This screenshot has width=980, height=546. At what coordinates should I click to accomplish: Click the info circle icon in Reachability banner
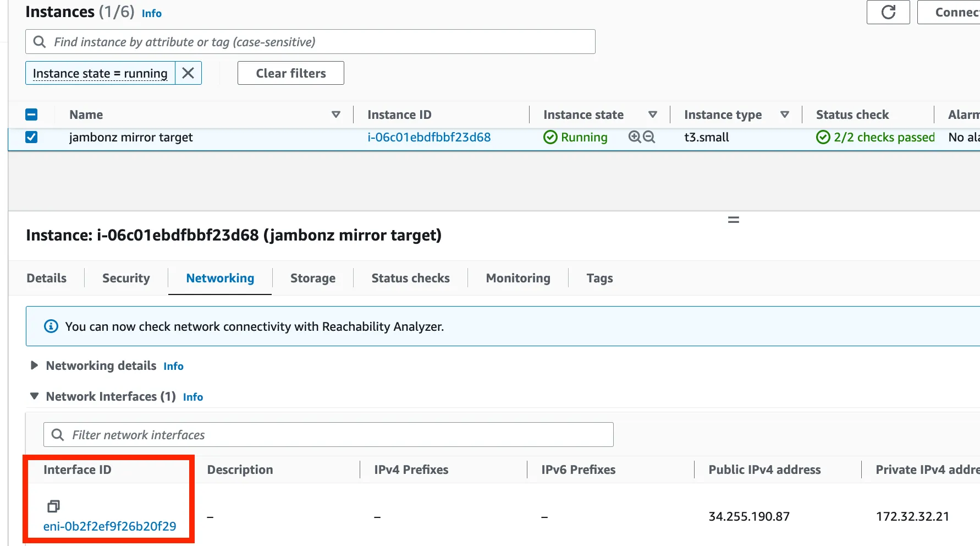(51, 326)
